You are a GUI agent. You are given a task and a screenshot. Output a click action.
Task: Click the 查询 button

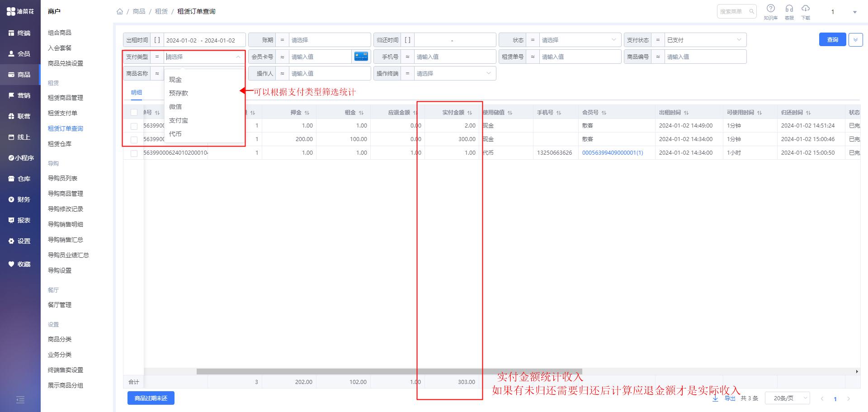(x=832, y=40)
